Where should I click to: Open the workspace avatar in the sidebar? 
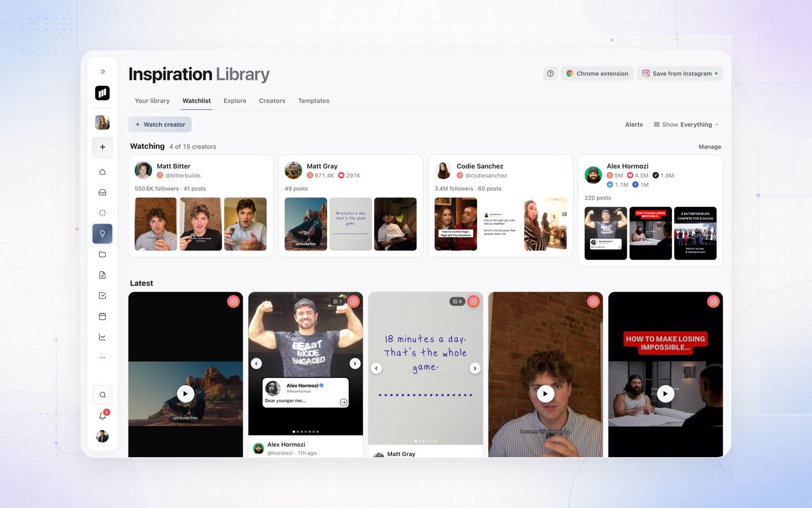(x=103, y=122)
